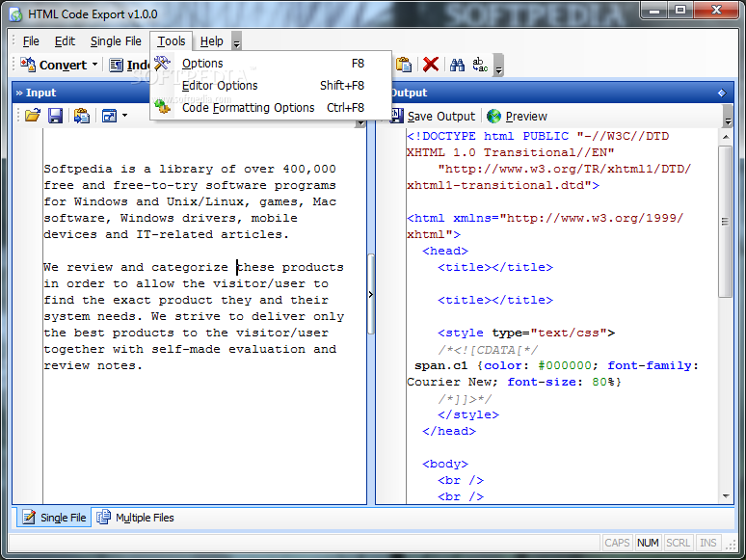Screen dimensions: 746x560
Task: Choose Code Formatting Options entry
Action: point(271,108)
